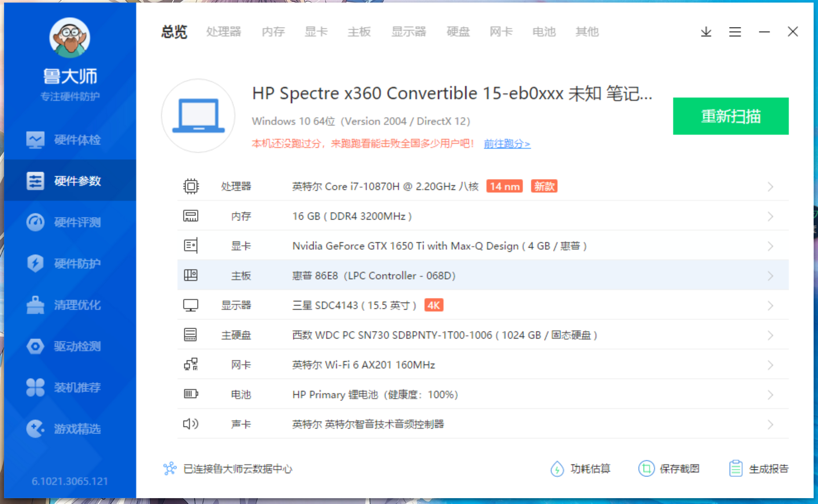Screen dimensions: 818x504
Task: Click the graphics card icon
Action: click(x=191, y=246)
